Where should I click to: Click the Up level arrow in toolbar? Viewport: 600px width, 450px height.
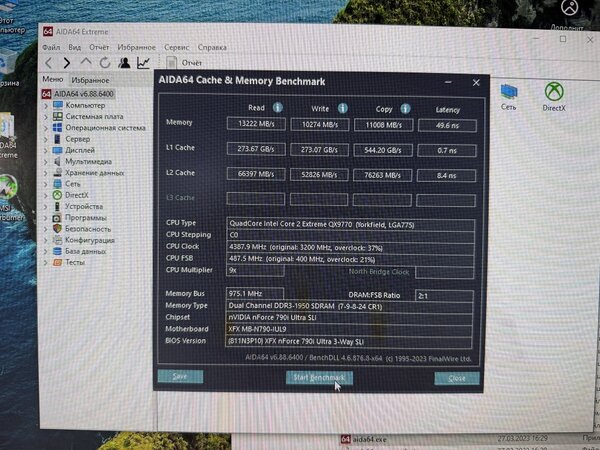point(86,62)
